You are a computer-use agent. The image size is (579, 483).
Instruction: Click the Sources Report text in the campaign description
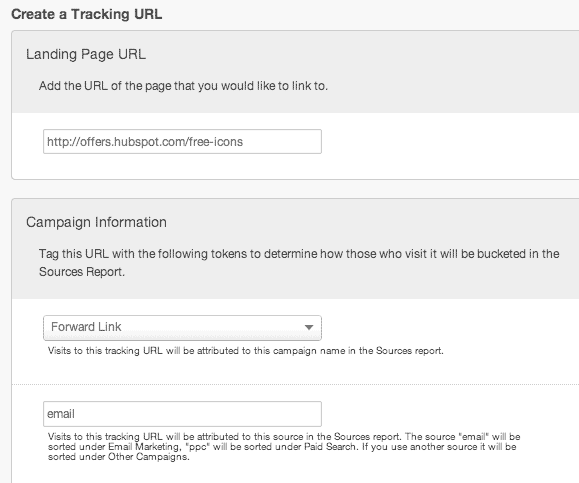tap(82, 272)
